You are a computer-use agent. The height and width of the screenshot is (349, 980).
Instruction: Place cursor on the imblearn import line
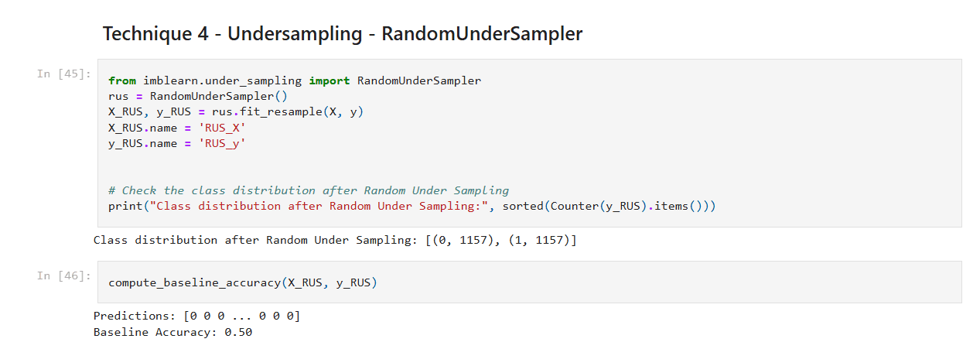(294, 81)
